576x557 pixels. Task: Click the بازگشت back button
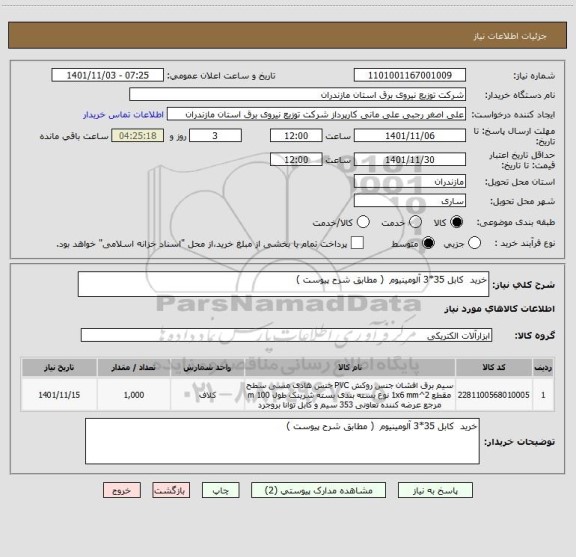coord(171,490)
